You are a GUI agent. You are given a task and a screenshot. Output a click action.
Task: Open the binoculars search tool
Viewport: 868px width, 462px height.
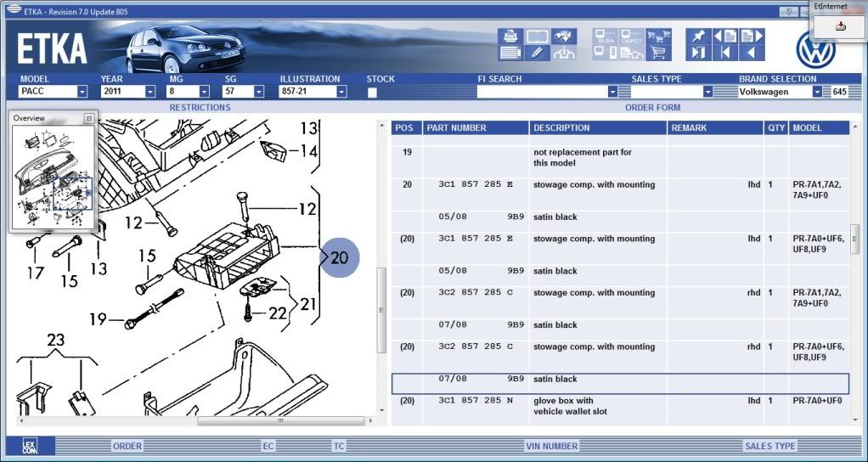pos(564,37)
